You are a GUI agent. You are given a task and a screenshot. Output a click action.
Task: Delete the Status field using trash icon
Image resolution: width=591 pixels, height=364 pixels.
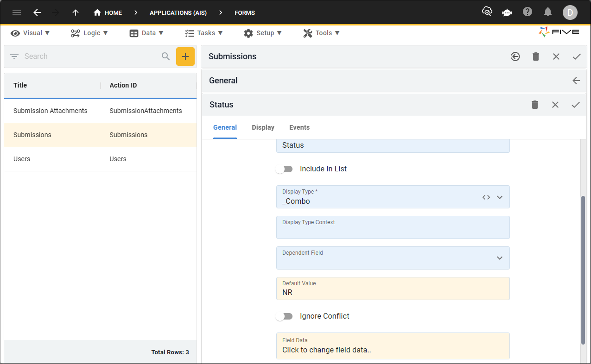[x=535, y=105]
